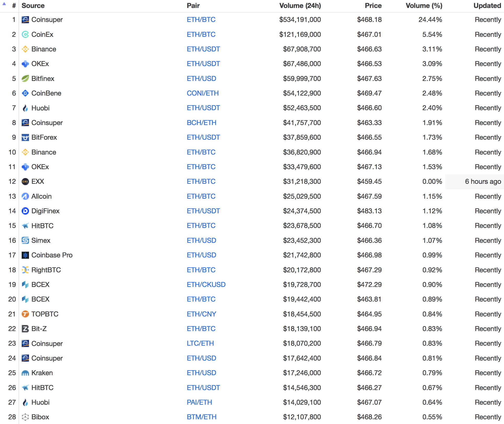The height and width of the screenshot is (424, 504).
Task: Click the Bitfinex leaf icon
Action: [x=25, y=79]
